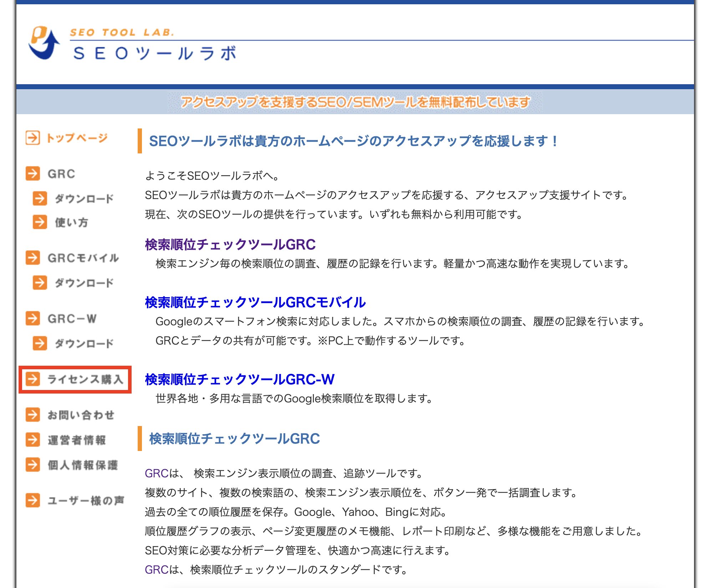The width and height of the screenshot is (704, 588).
Task: Click arrow icon next to 運営者情報
Action: click(32, 440)
